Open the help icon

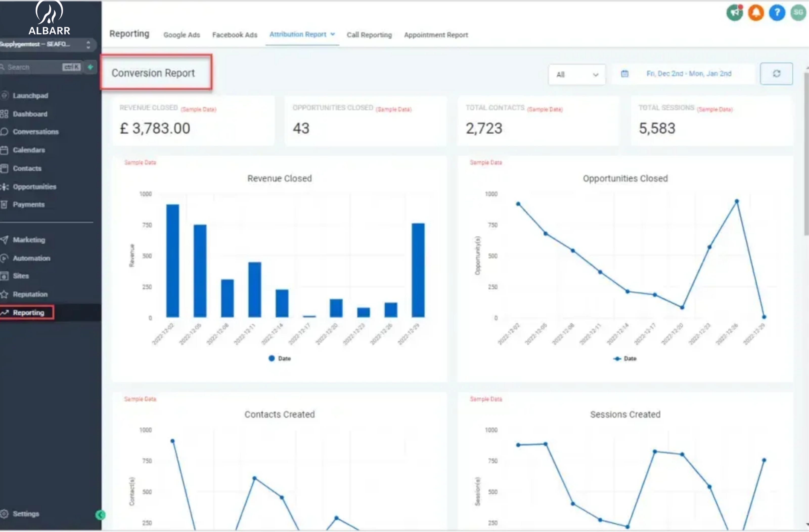(x=777, y=13)
